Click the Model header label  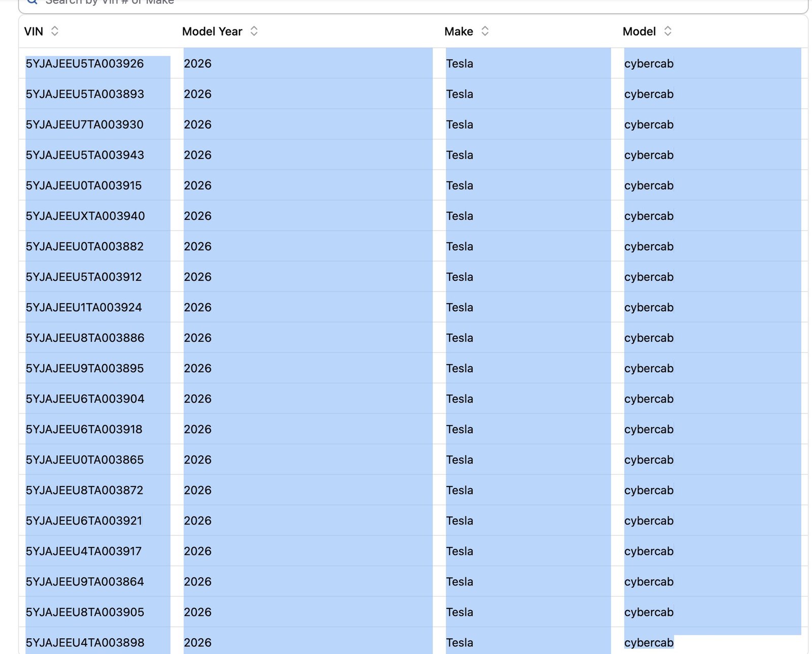[x=639, y=31]
